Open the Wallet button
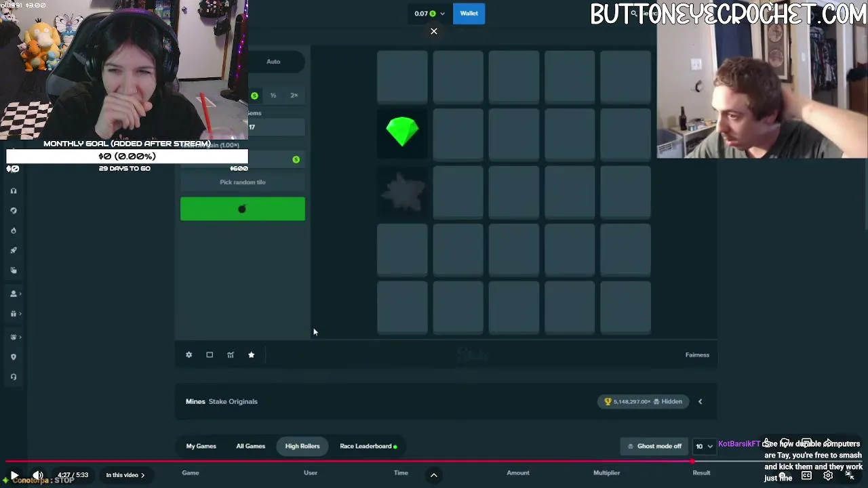868x488 pixels. pyautogui.click(x=469, y=14)
